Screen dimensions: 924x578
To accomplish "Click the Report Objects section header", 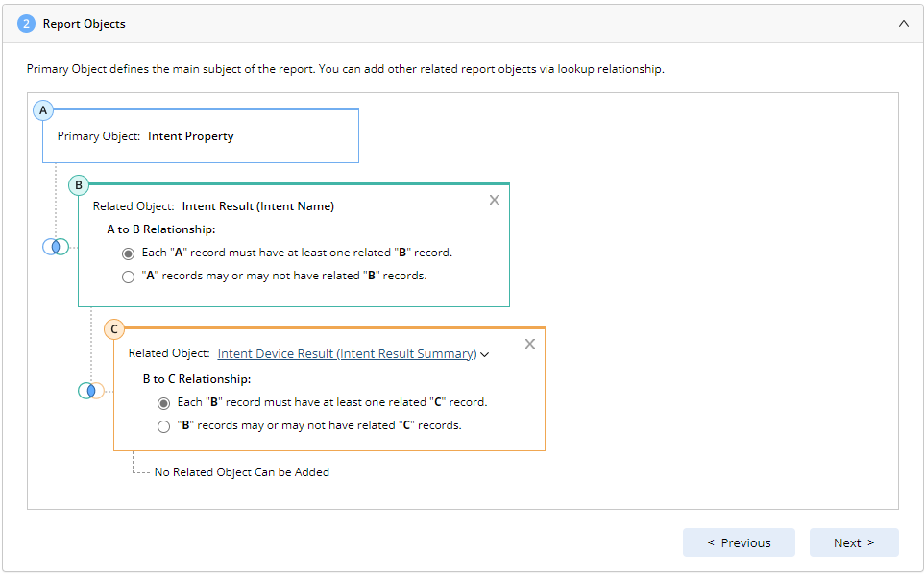I will [x=85, y=24].
